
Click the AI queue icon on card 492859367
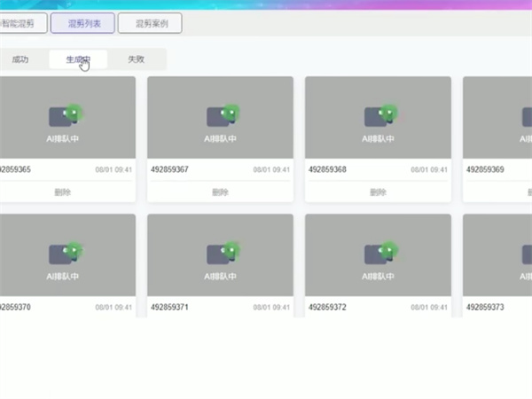click(223, 115)
